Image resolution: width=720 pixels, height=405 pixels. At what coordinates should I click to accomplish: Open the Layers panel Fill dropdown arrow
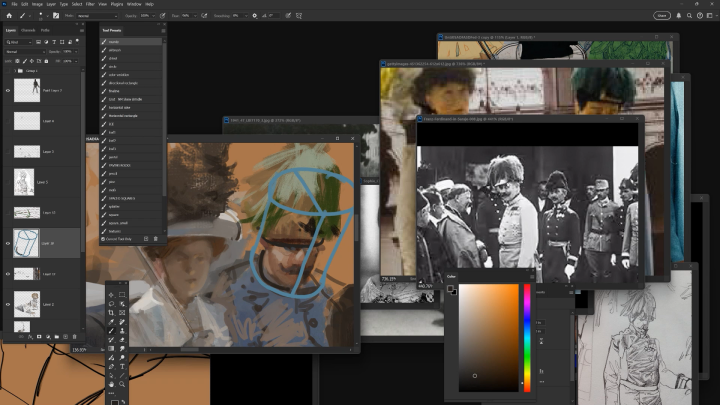(76, 61)
